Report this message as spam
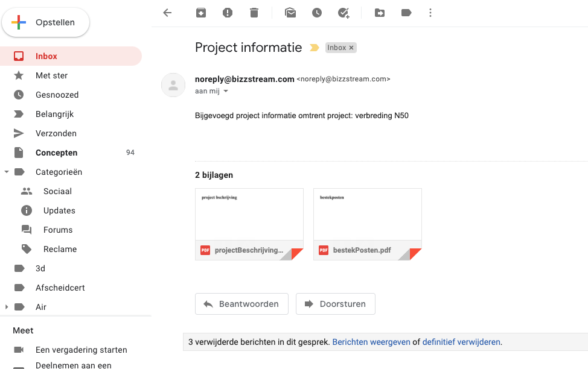The width and height of the screenshot is (588, 369). 228,12
